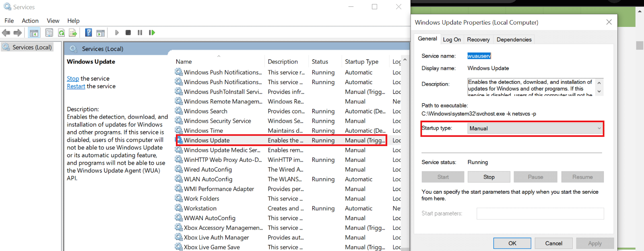The width and height of the screenshot is (644, 251).
Task: Confirm with the OK button
Action: tap(512, 243)
